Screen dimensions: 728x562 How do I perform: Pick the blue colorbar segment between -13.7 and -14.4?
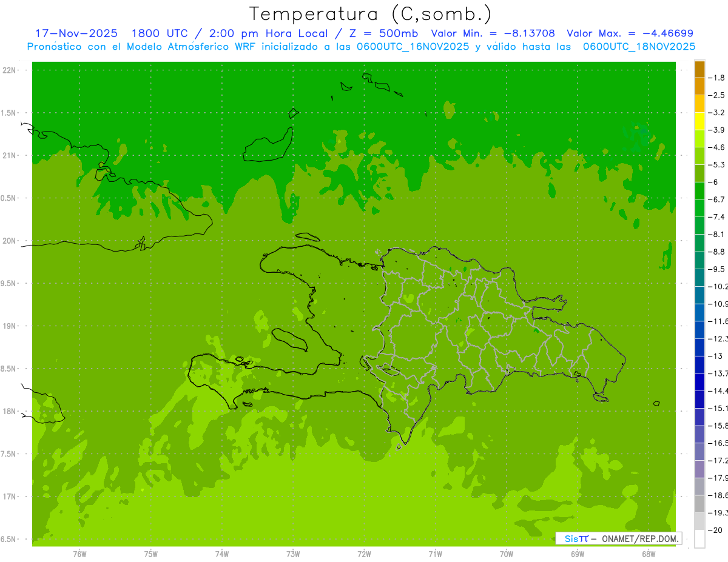(699, 382)
